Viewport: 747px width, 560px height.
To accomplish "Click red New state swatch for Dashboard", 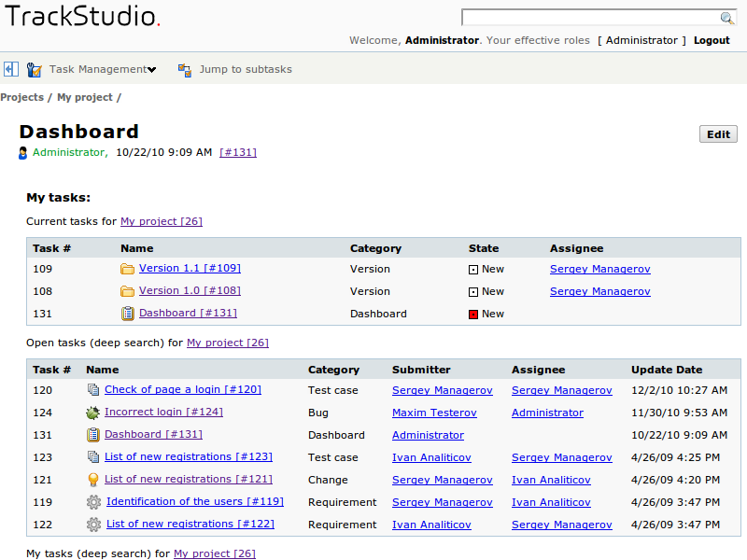I will click(473, 315).
